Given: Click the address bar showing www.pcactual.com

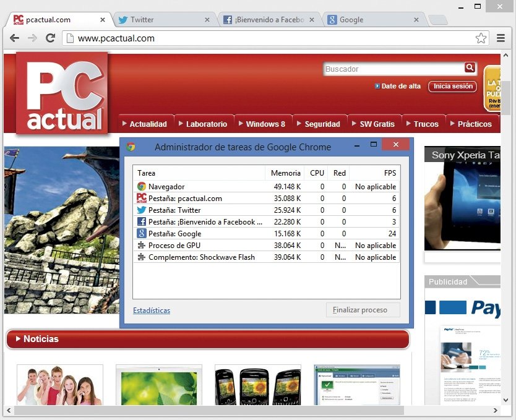Looking at the screenshot, I should pos(275,38).
